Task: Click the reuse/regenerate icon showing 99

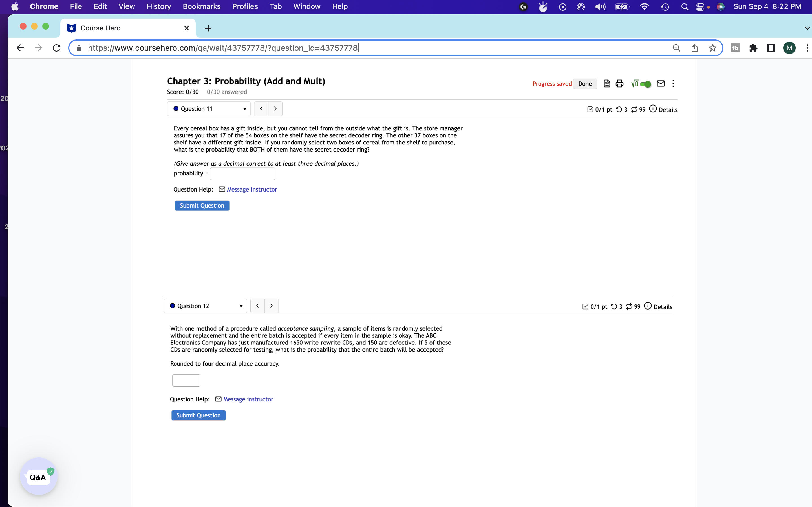Action: pyautogui.click(x=634, y=109)
